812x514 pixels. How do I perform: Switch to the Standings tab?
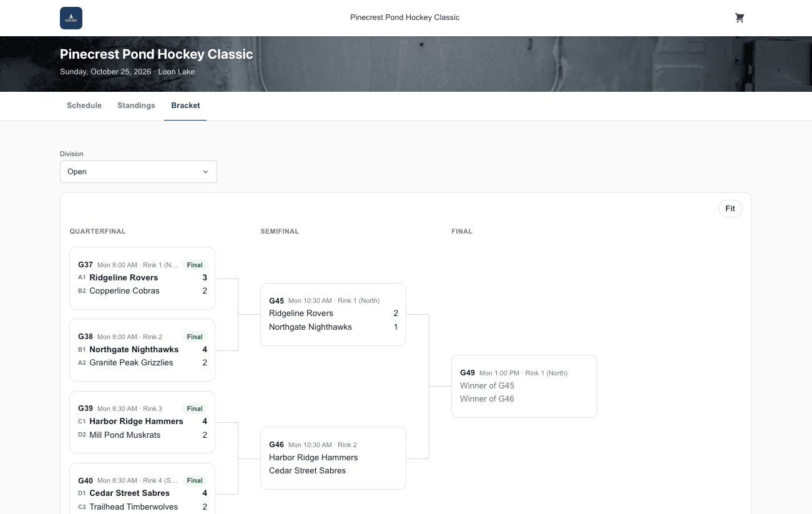136,106
